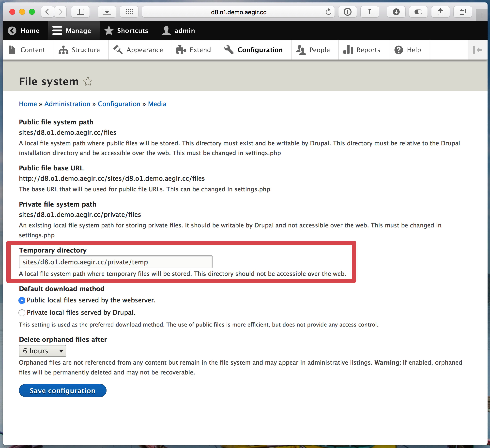Click the Temporary directory input field
Viewport: 490px width, 448px height.
(x=115, y=261)
